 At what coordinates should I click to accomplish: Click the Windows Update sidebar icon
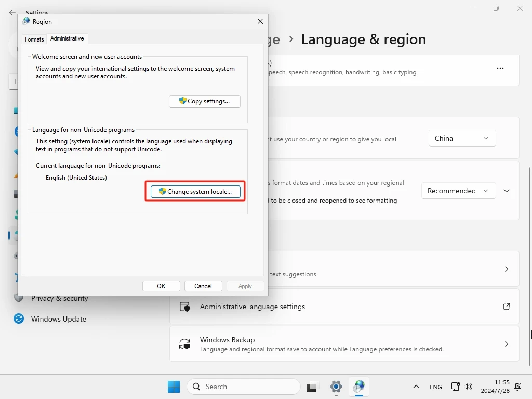19,318
